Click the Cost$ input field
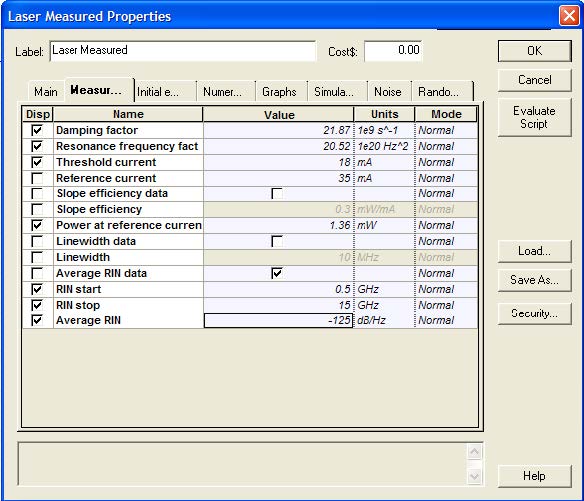The image size is (584, 501). click(393, 51)
